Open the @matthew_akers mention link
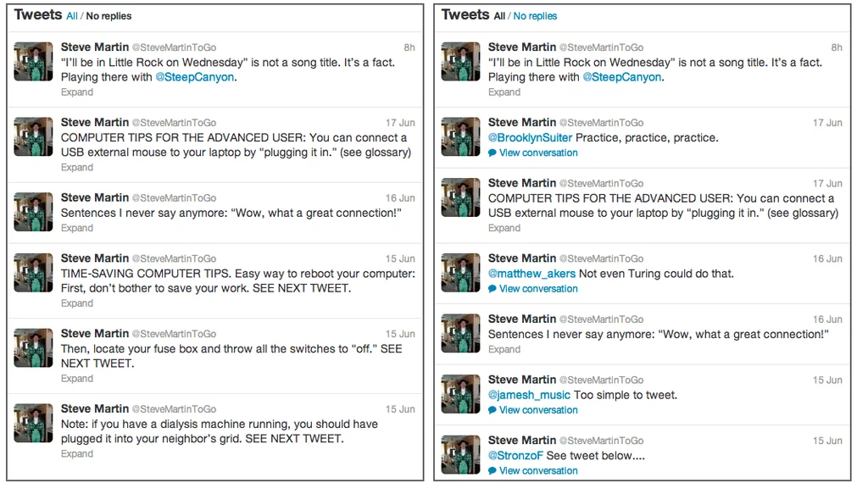The image size is (868, 483). pyautogui.click(x=531, y=274)
